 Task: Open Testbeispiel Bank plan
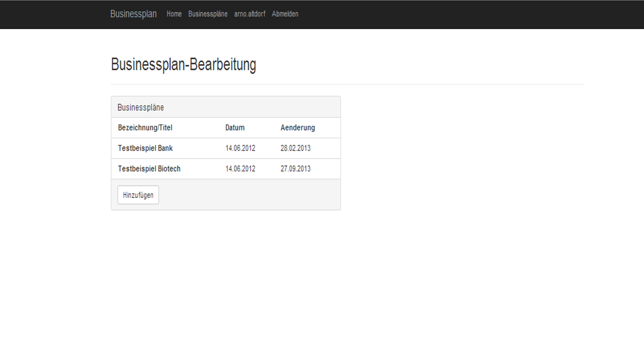click(x=145, y=148)
